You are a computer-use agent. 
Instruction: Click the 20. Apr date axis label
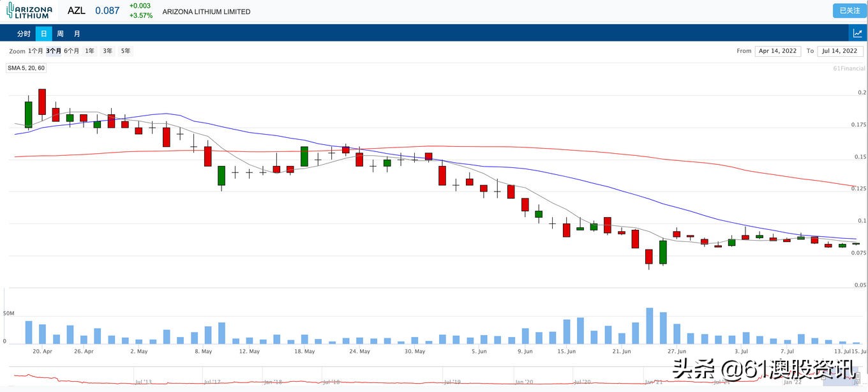tap(42, 351)
